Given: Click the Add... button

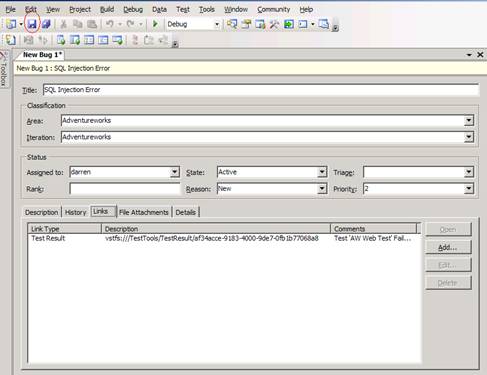Looking at the screenshot, I should tap(448, 247).
